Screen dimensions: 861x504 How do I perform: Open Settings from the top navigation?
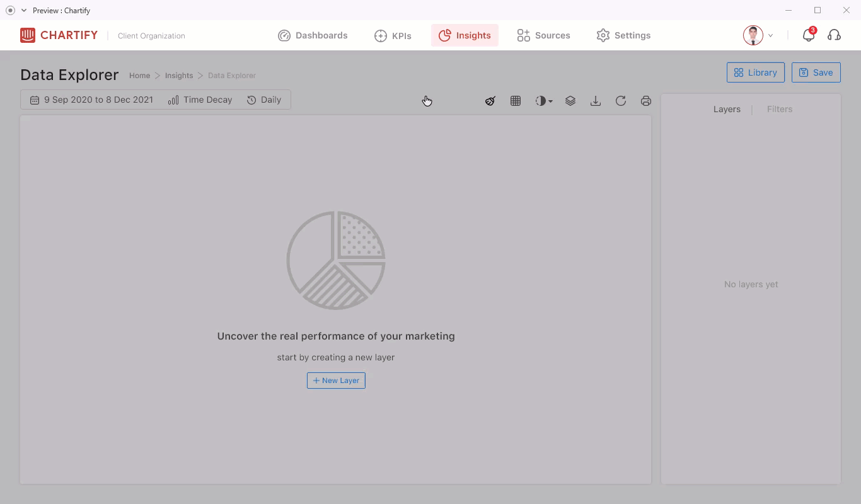[623, 35]
